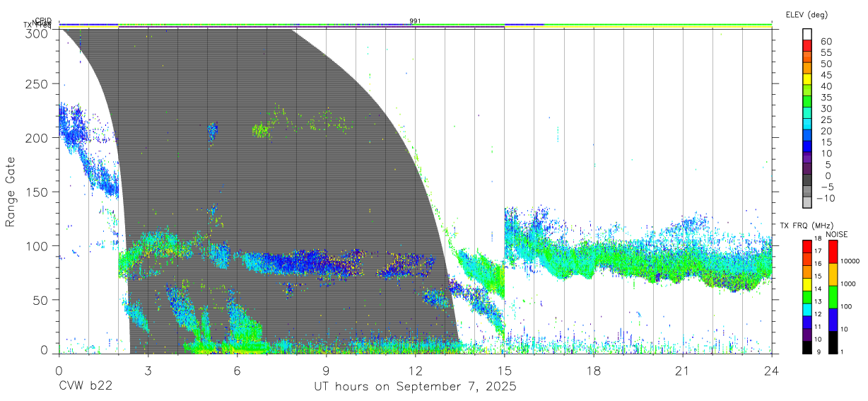
Task: Click the '30' label on the ELEV colorbar
Action: coord(826,109)
